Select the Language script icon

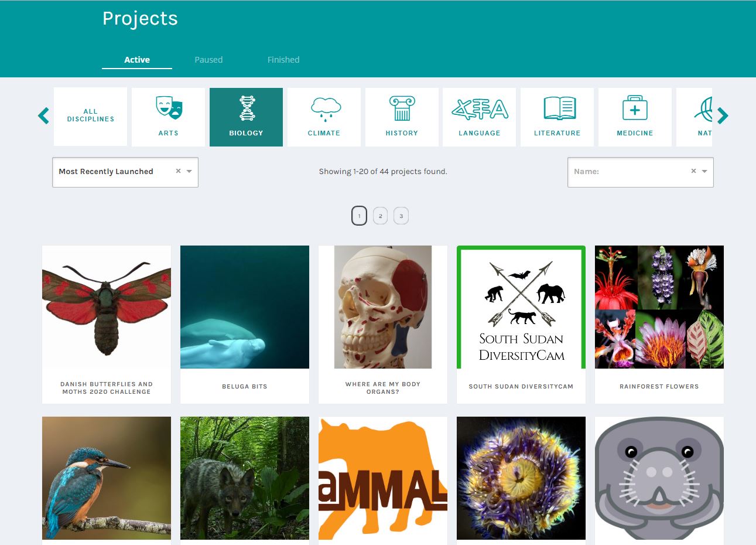coord(480,109)
